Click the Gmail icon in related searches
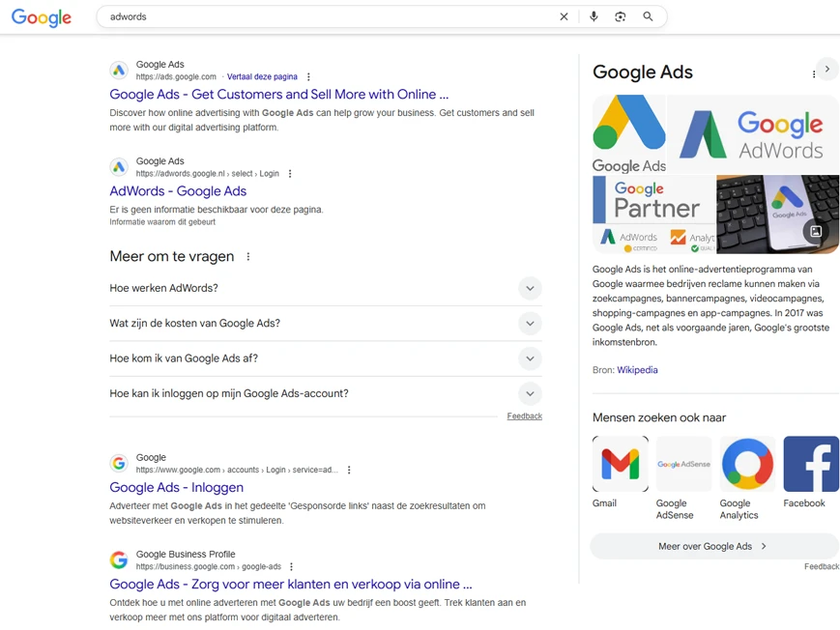This screenshot has width=840, height=630. pyautogui.click(x=620, y=464)
